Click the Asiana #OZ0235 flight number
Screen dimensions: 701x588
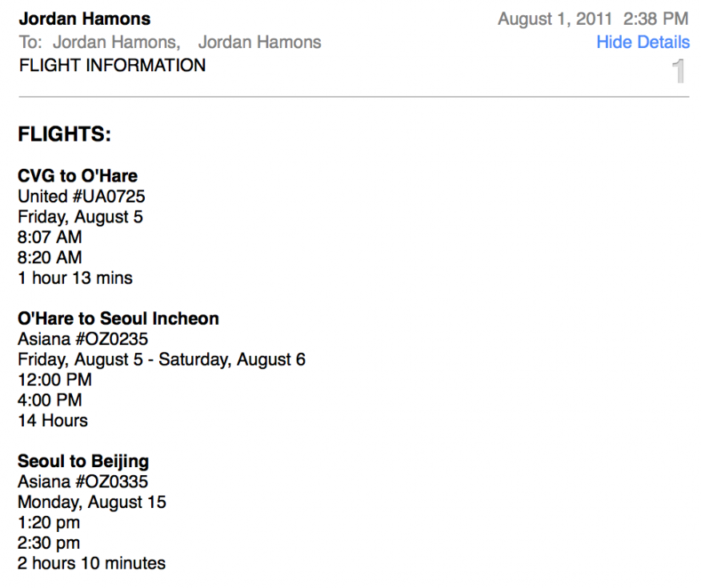tap(82, 339)
